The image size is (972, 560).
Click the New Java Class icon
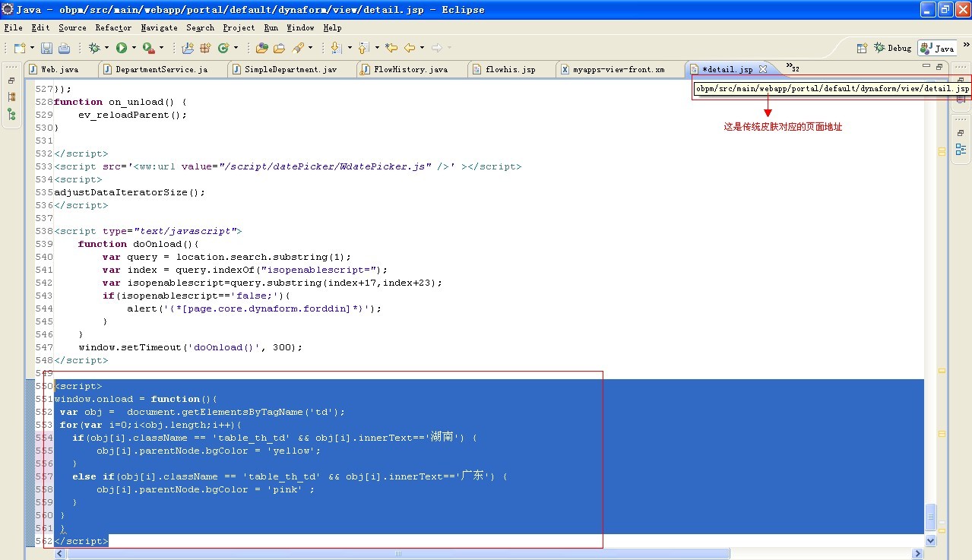point(223,48)
